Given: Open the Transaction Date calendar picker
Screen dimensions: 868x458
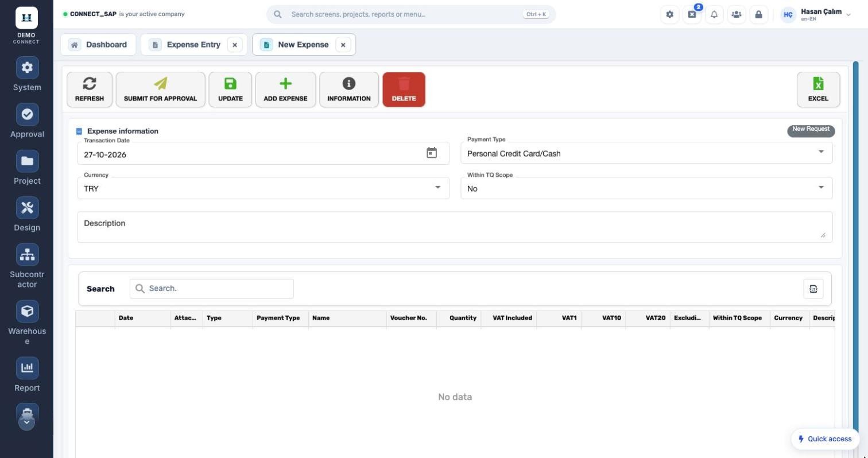Looking at the screenshot, I should [432, 153].
